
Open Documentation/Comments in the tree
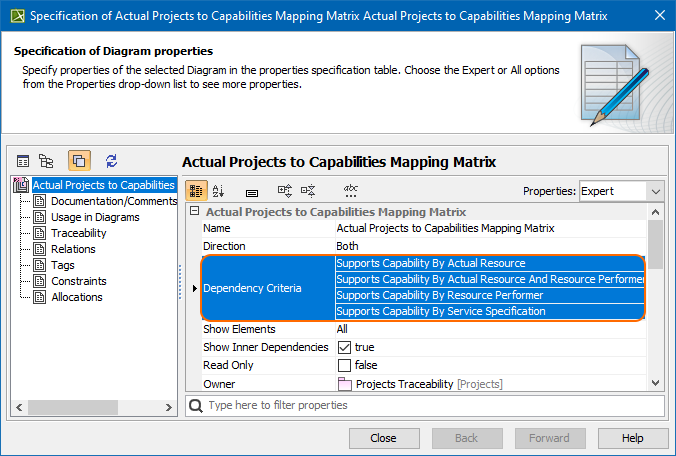(113, 201)
